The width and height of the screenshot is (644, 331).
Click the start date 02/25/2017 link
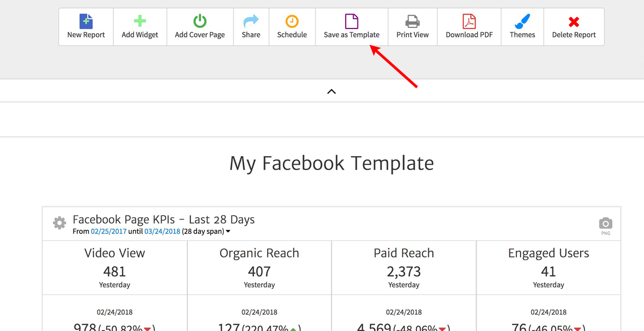pos(108,232)
